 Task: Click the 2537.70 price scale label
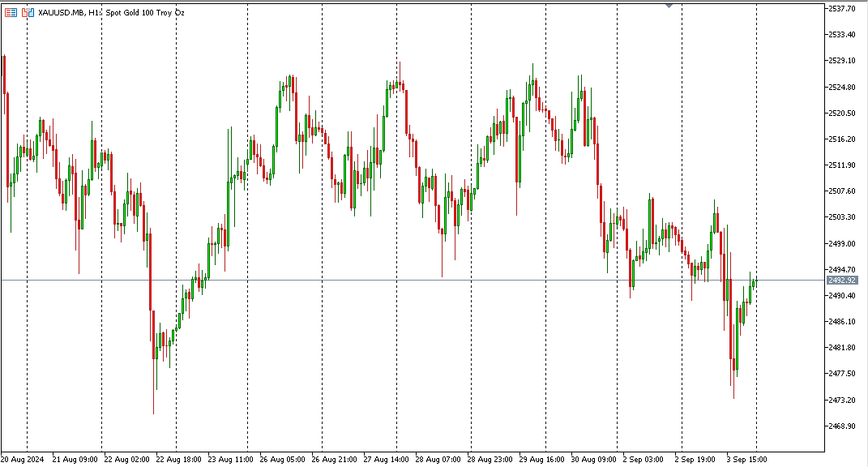click(x=841, y=8)
